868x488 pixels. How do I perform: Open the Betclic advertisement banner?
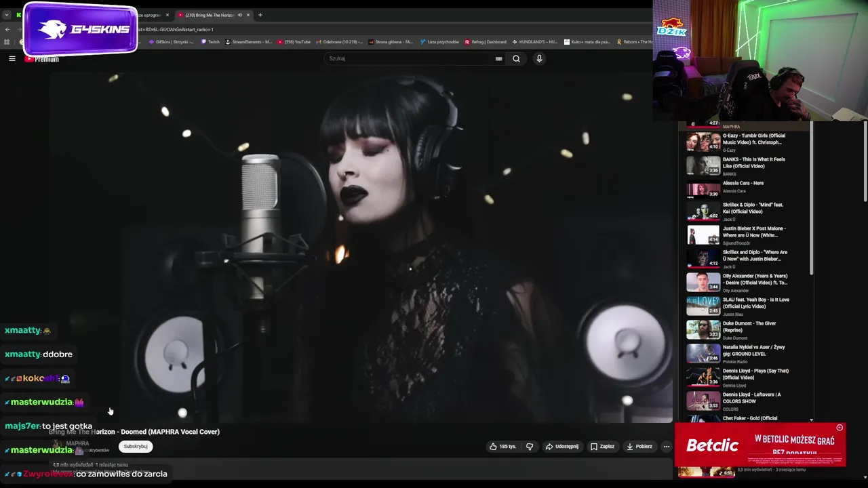click(x=760, y=445)
